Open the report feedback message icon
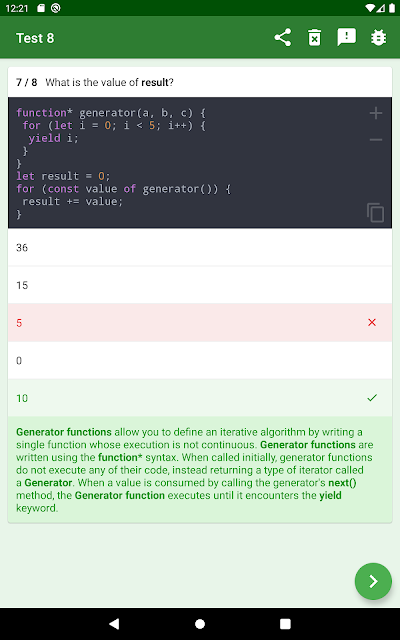 [347, 38]
